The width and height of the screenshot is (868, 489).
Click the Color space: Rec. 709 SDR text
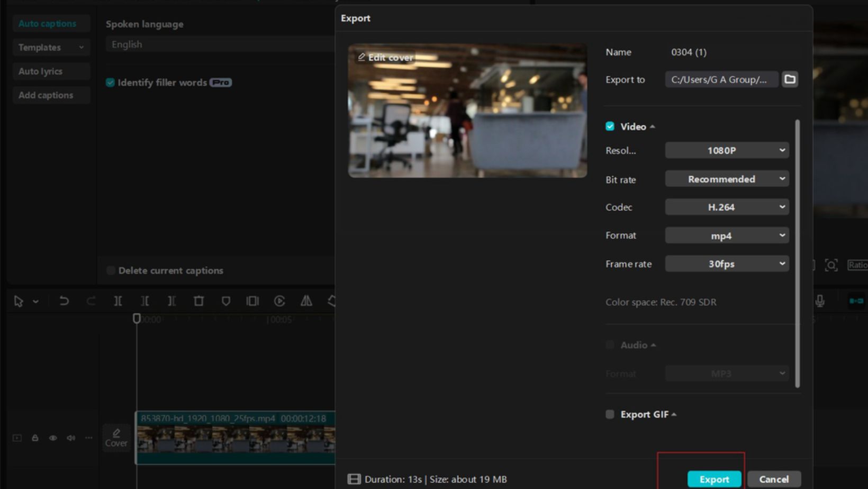(661, 302)
